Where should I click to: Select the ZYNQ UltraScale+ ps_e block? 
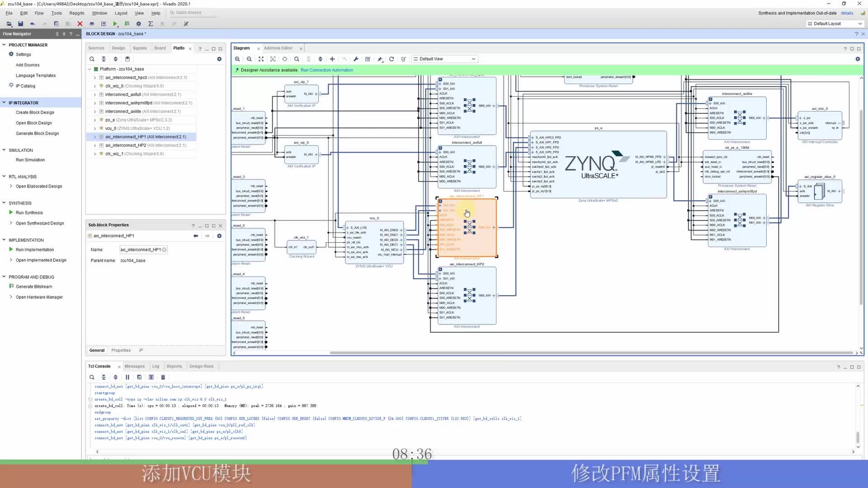tap(598, 165)
